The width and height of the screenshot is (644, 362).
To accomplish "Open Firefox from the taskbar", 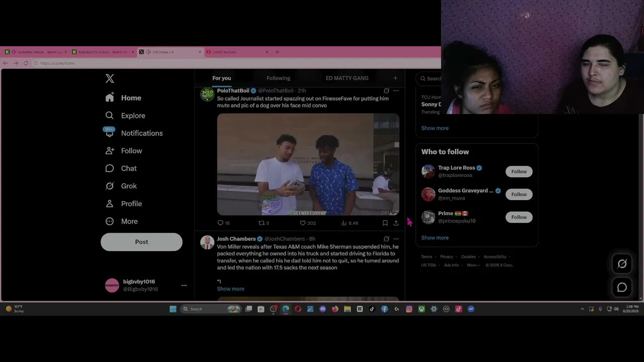I will 335,309.
